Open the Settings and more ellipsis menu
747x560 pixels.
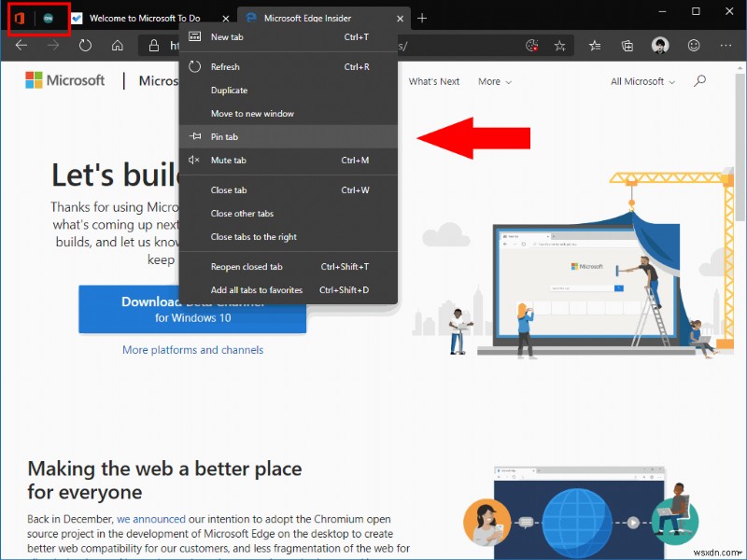click(726, 45)
